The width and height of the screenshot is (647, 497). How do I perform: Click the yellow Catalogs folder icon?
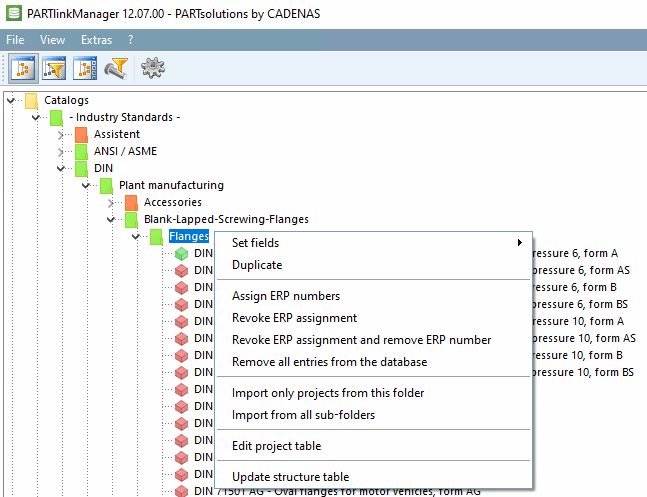point(31,100)
